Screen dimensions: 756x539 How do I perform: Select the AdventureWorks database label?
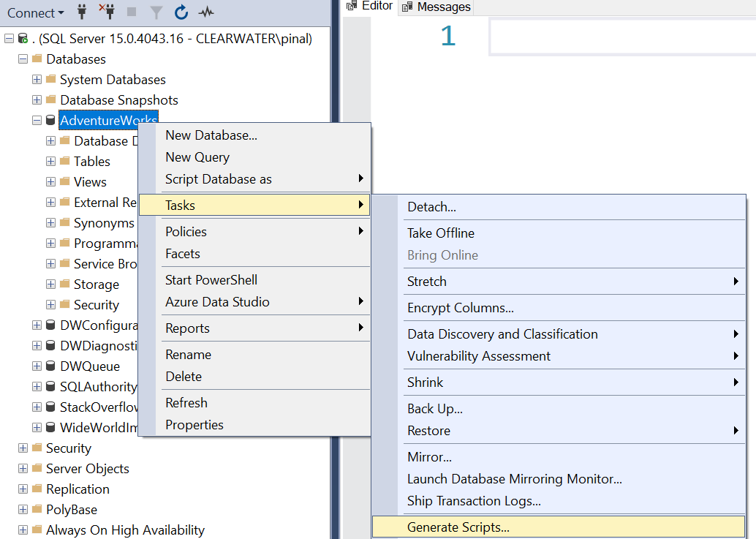click(108, 120)
